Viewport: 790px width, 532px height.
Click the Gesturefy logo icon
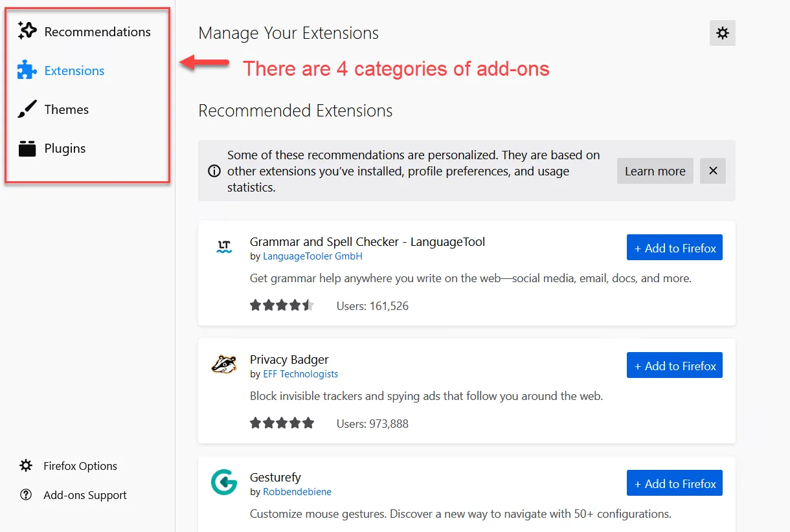pos(224,482)
